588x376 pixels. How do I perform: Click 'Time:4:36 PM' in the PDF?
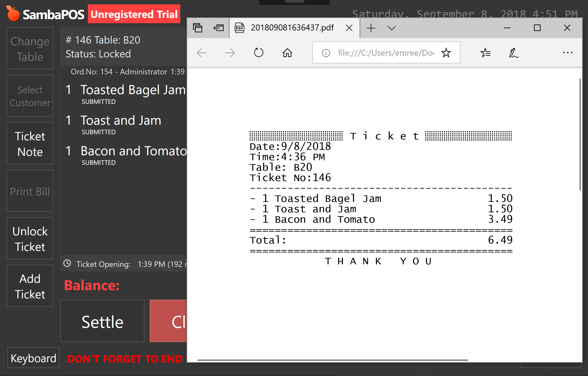(x=287, y=157)
